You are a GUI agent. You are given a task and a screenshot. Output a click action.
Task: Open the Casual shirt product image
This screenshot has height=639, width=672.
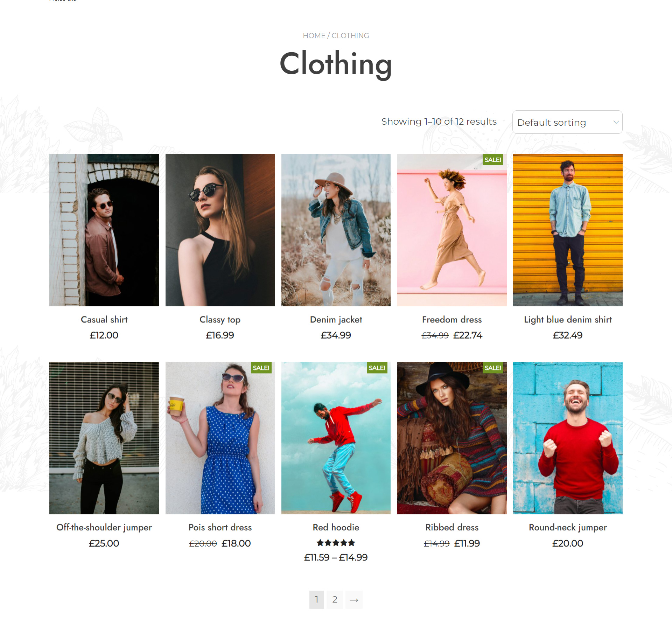104,230
